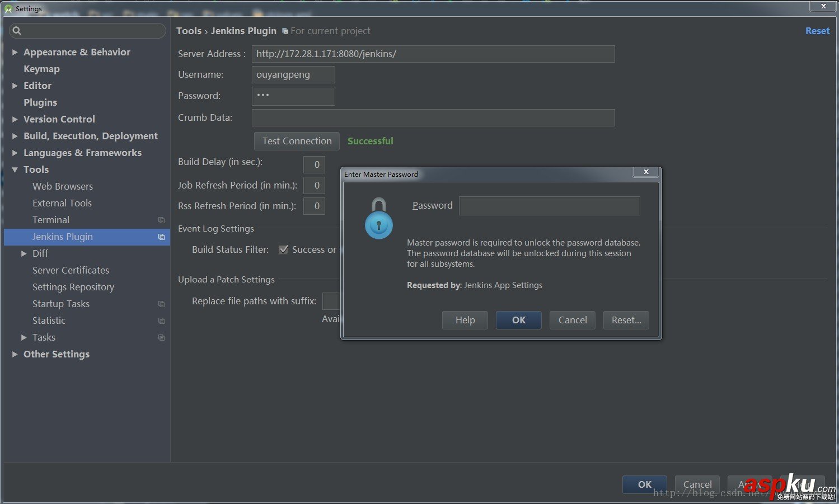839x504 pixels.
Task: Click inside the Crumb Data input field
Action: click(433, 117)
